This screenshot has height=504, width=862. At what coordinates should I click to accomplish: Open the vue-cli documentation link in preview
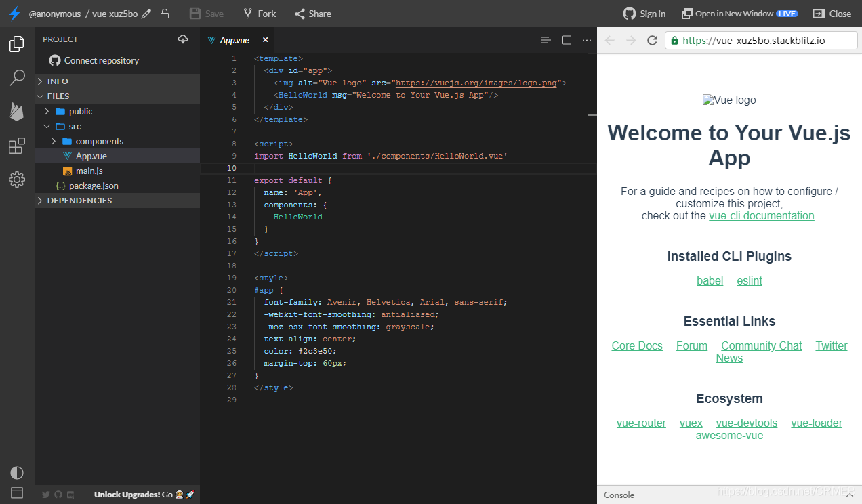(761, 215)
